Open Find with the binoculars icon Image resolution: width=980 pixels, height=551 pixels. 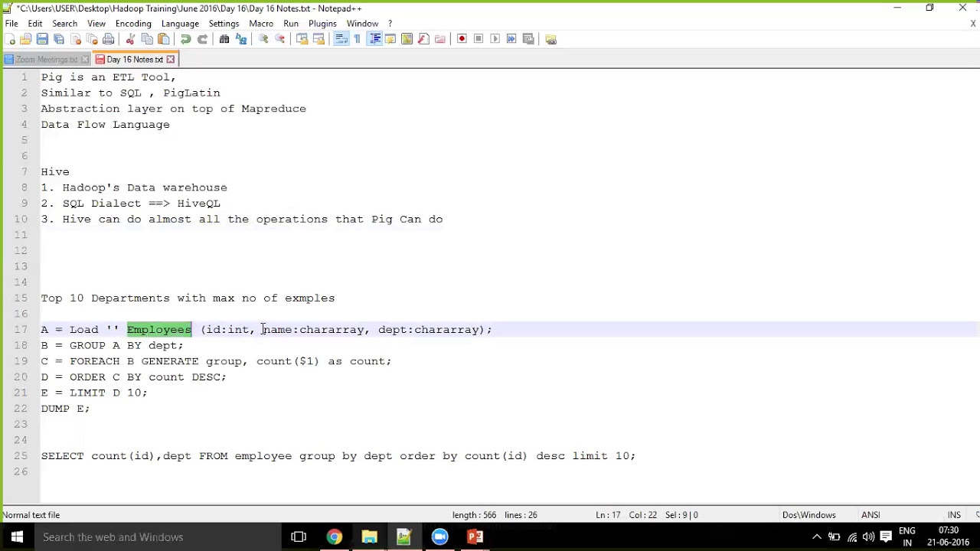[224, 39]
